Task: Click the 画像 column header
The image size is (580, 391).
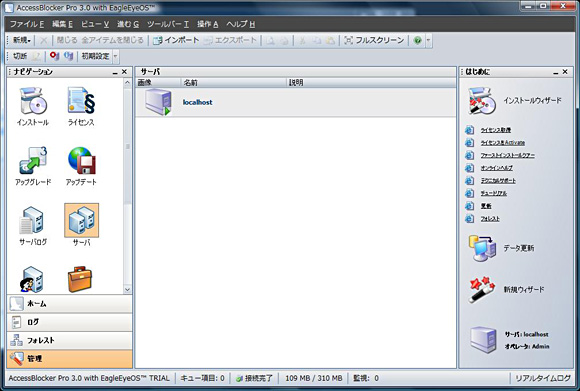Action: coord(158,82)
